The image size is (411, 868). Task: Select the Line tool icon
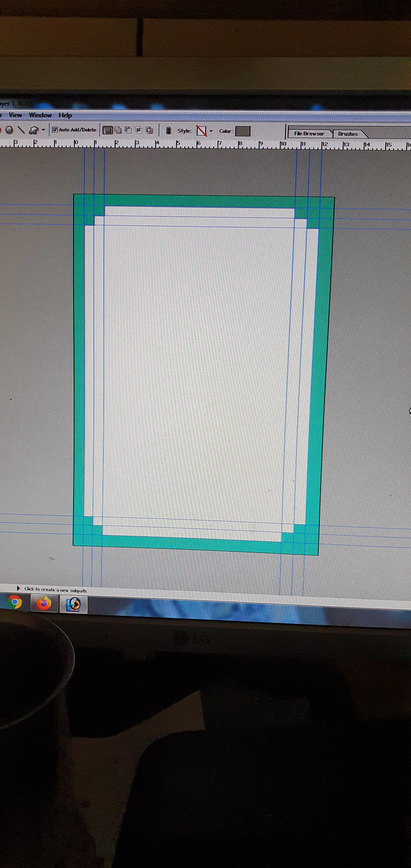(21, 130)
